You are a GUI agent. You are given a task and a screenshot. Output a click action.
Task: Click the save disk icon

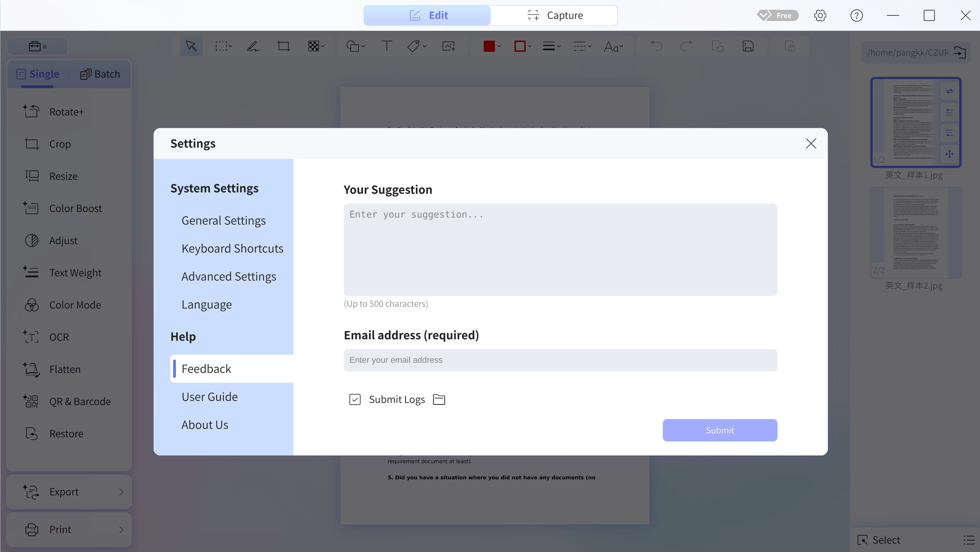(x=748, y=46)
